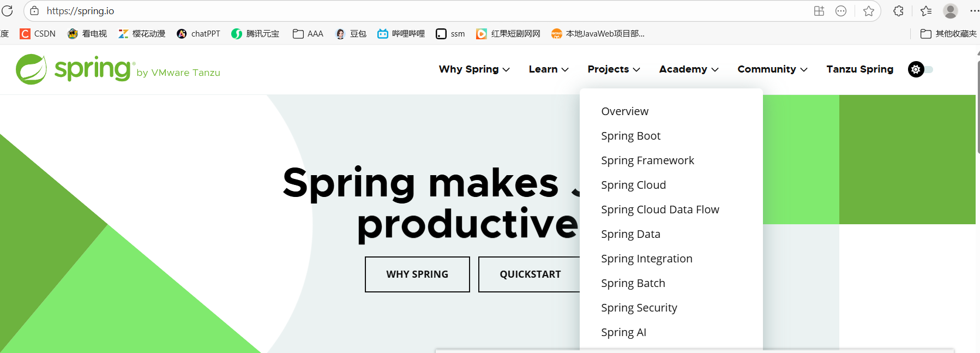Select Spring AI menu item
The width and height of the screenshot is (980, 353).
tap(624, 332)
